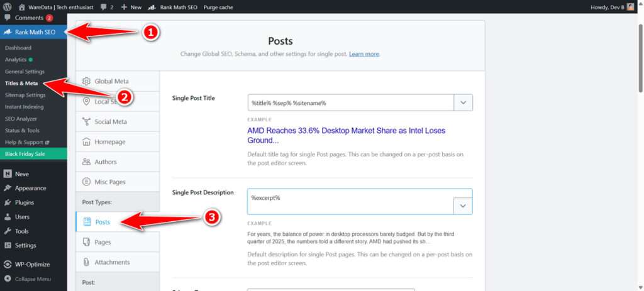The height and width of the screenshot is (291, 644).
Task: Click the Homepage house icon
Action: [x=86, y=141]
